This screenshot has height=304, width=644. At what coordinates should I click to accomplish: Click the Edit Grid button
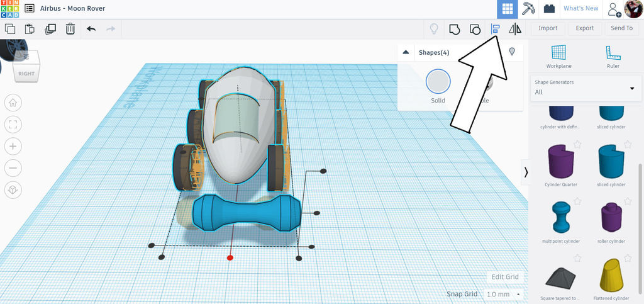coord(505,277)
